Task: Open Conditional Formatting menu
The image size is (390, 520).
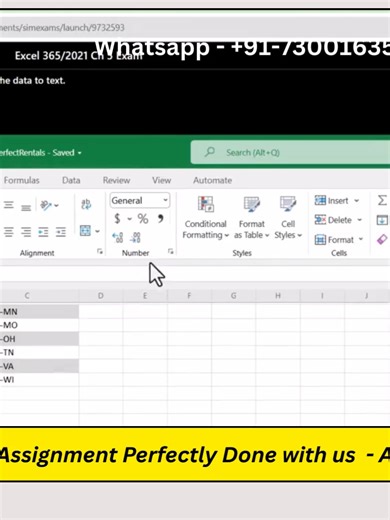Action: tap(206, 217)
